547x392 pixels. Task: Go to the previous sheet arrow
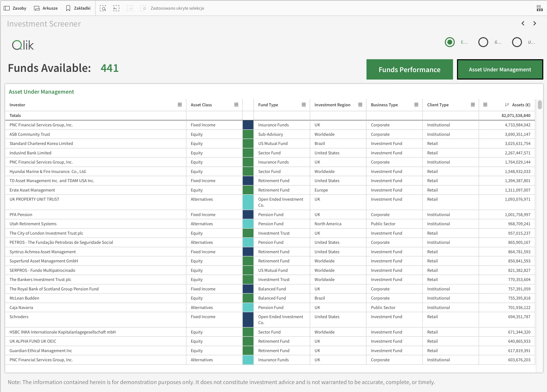tap(523, 23)
